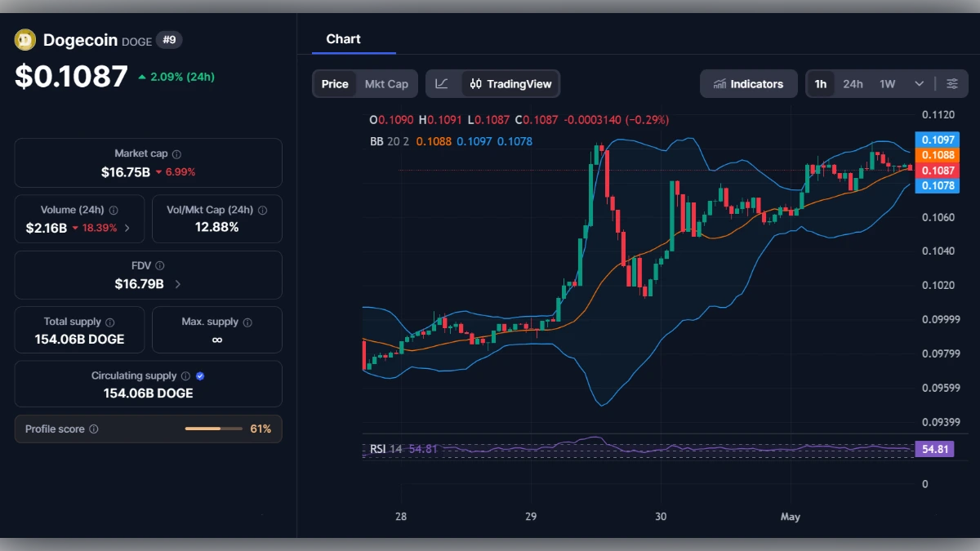This screenshot has width=980, height=551.
Task: Switch to the line chart icon
Action: 442,84
